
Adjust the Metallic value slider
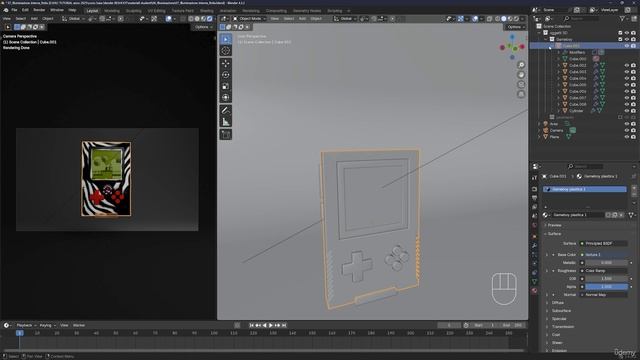(x=606, y=263)
